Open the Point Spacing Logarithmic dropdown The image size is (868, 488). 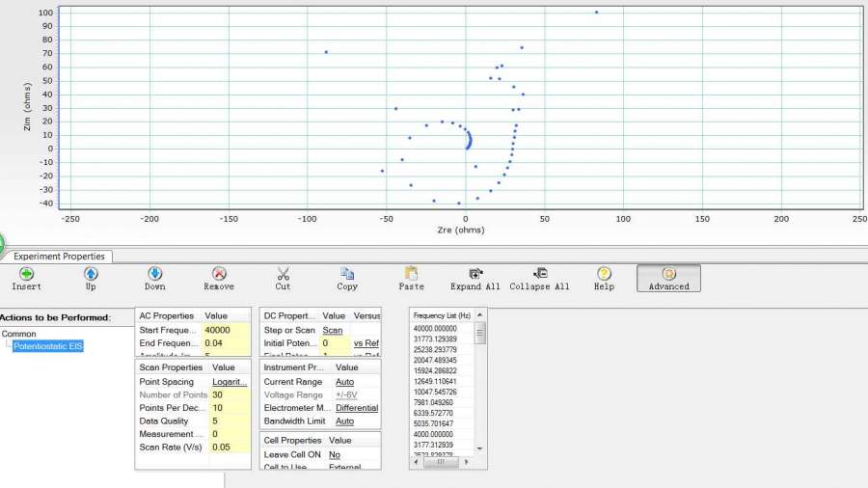[x=230, y=382]
